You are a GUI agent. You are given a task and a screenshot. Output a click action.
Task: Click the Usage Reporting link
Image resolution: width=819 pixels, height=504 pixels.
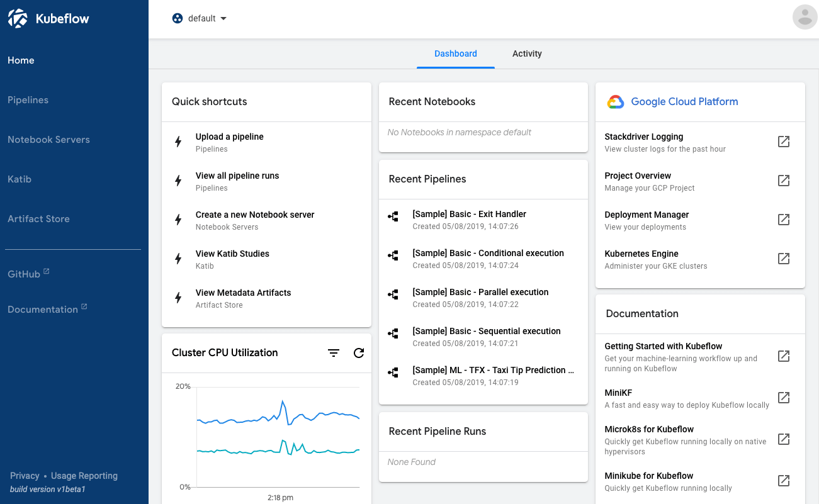point(84,476)
